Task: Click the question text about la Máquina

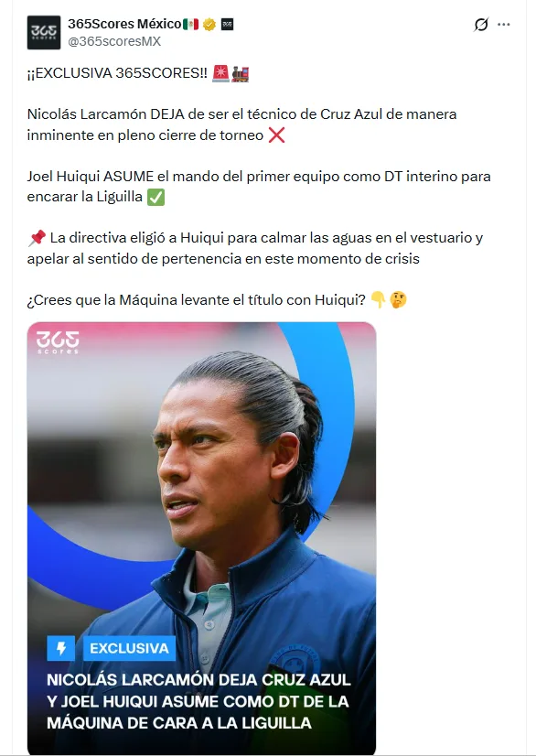Action: click(197, 300)
